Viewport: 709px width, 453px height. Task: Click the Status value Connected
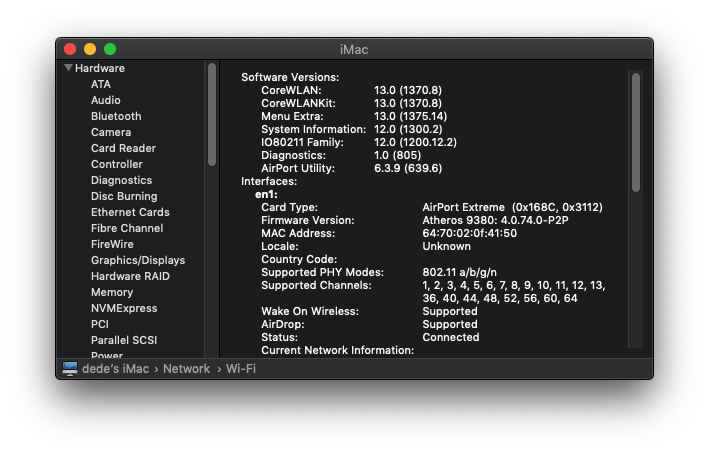pyautogui.click(x=451, y=338)
